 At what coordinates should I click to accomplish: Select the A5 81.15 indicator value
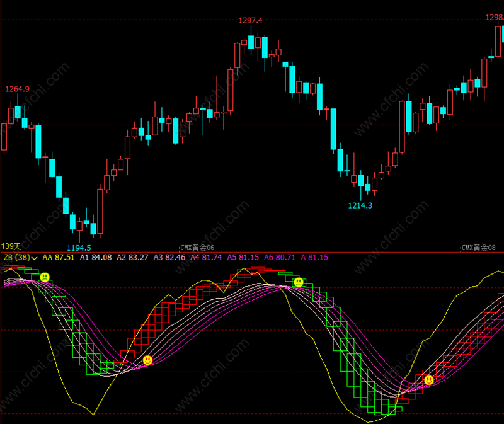243,258
